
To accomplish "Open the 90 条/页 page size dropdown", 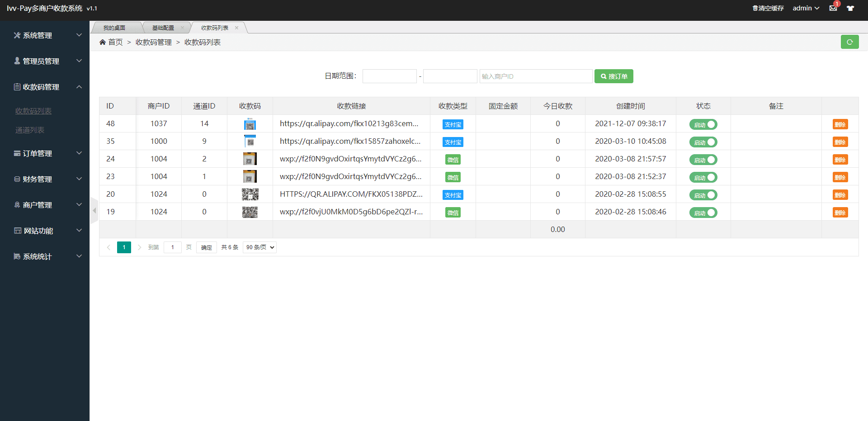I will tap(259, 247).
